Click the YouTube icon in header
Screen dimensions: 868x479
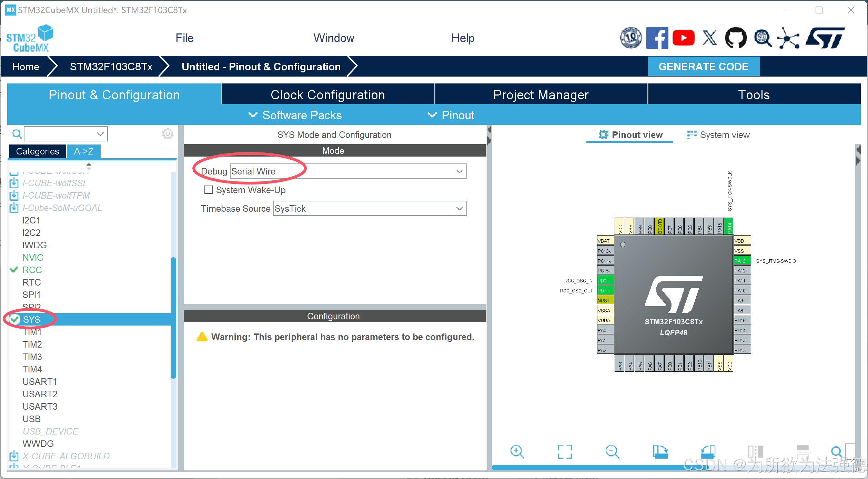[x=683, y=38]
